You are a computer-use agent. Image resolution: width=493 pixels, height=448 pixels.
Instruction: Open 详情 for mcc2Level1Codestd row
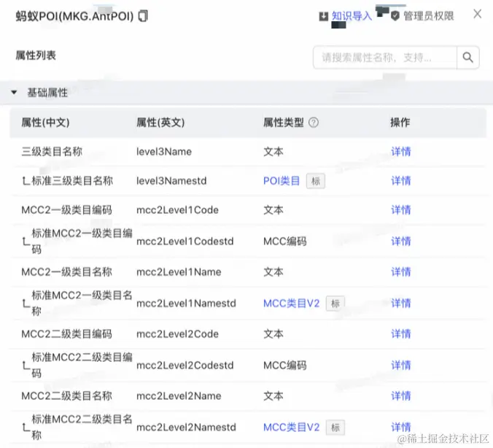401,242
